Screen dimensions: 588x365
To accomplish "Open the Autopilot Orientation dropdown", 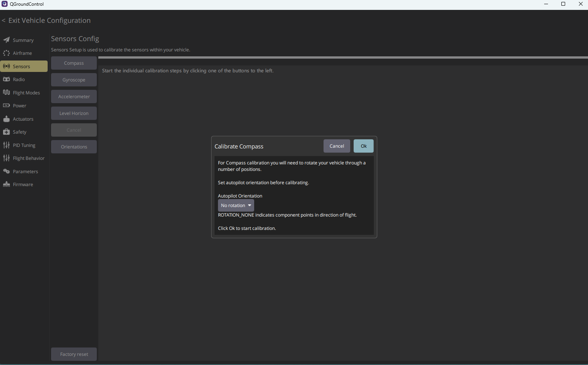I will click(236, 206).
